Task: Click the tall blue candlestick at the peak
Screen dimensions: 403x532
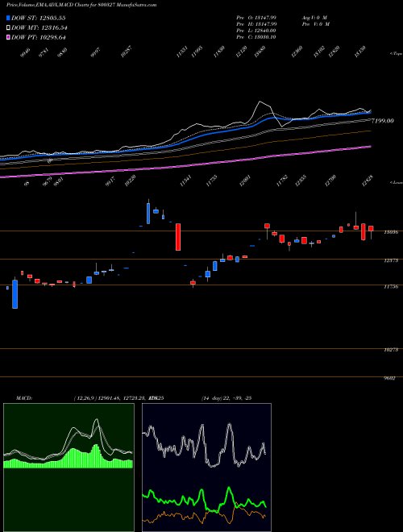Action: point(148,213)
